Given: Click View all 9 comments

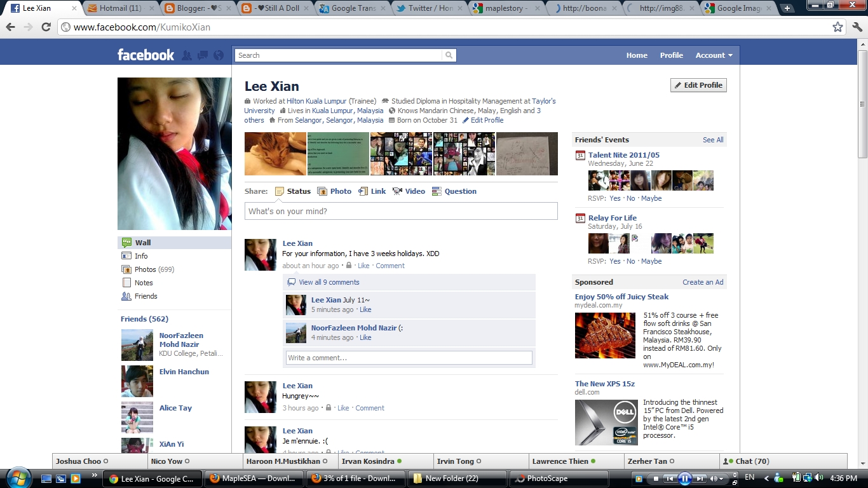Looking at the screenshot, I should pos(329,282).
